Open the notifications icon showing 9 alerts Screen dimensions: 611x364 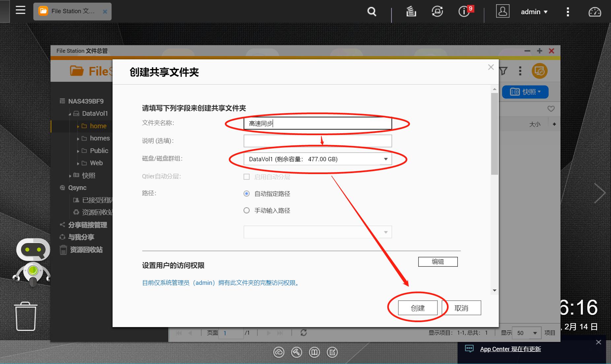[464, 11]
